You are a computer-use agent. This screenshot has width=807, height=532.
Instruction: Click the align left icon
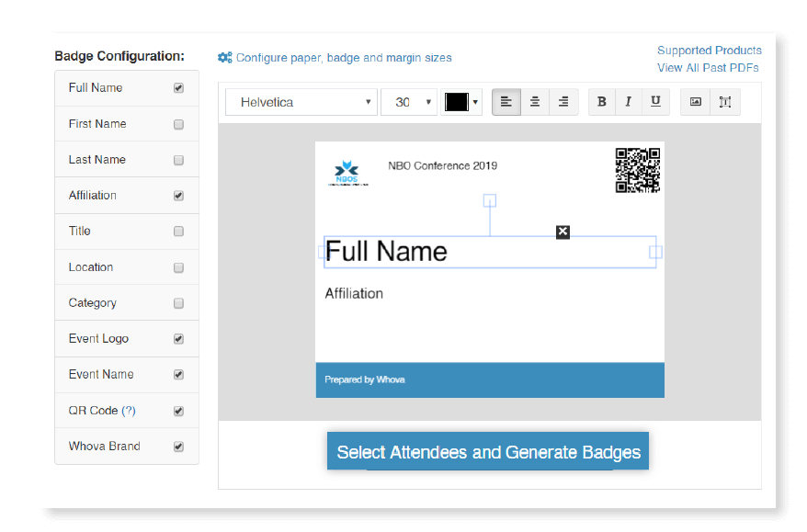[x=506, y=102]
